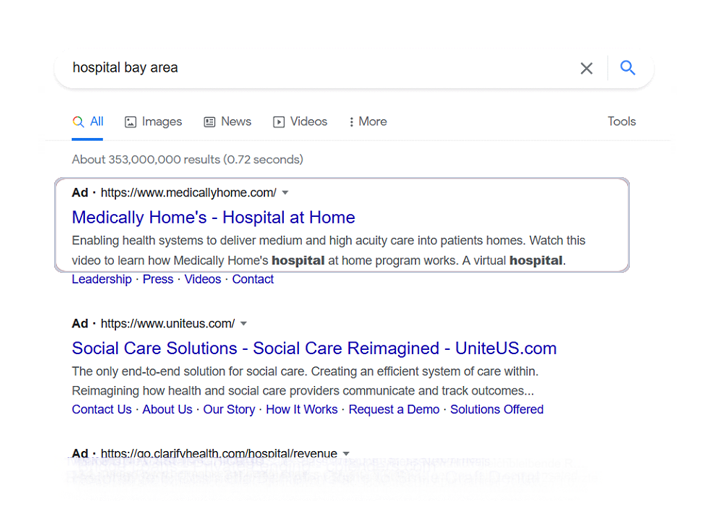This screenshot has height=512, width=716.
Task: Open the Images results tab
Action: [153, 121]
